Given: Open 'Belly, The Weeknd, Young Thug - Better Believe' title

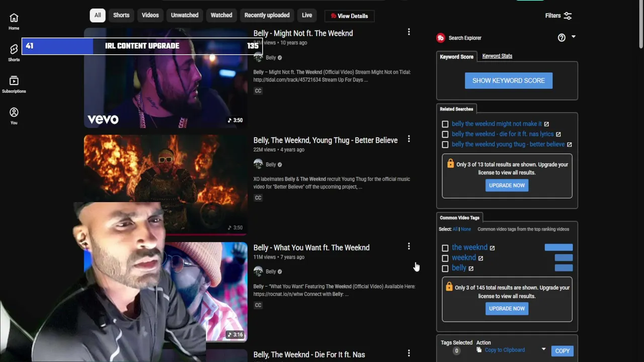Looking at the screenshot, I should pos(326,140).
